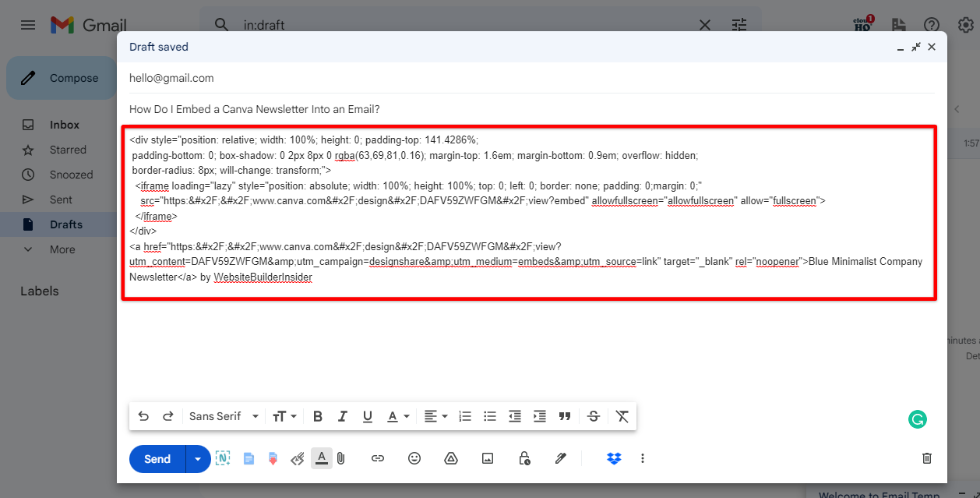Screen dimensions: 980x498
Task: Enable confidential mode with the lock icon
Action: point(524,459)
